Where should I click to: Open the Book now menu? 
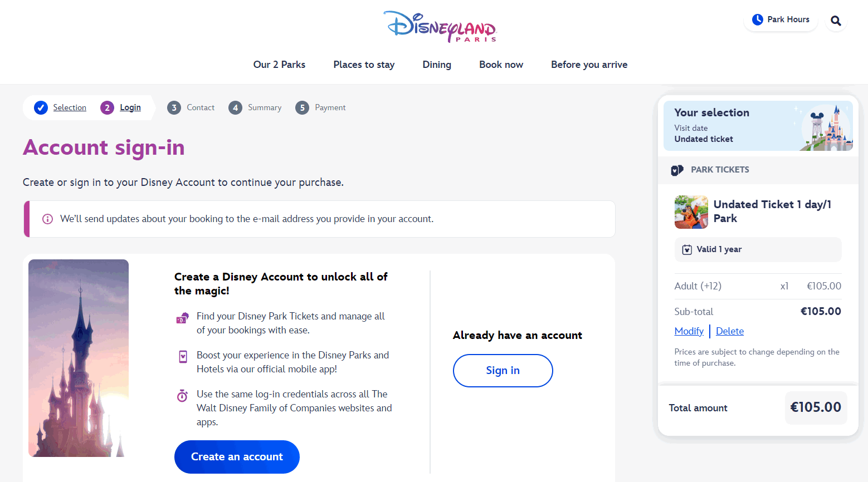(501, 65)
